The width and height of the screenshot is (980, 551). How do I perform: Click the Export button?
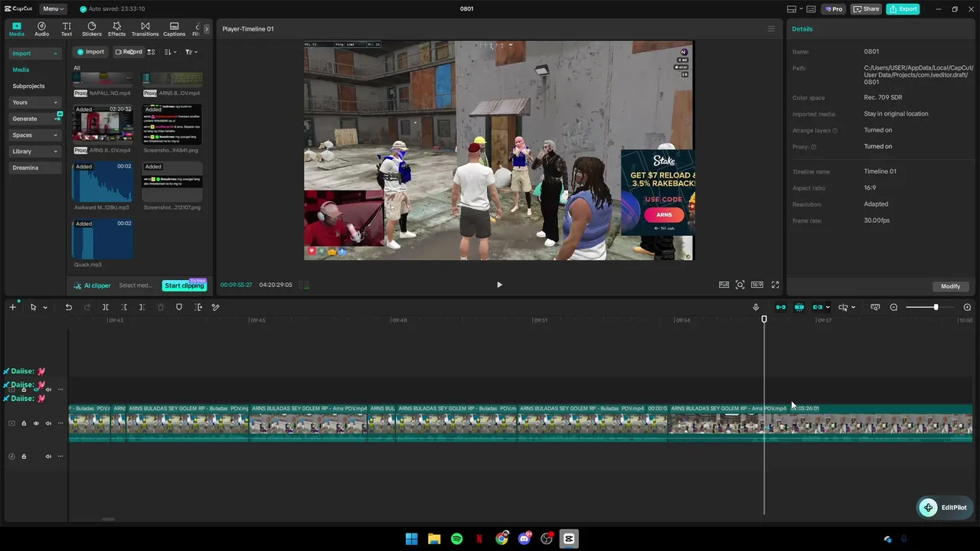(x=903, y=9)
